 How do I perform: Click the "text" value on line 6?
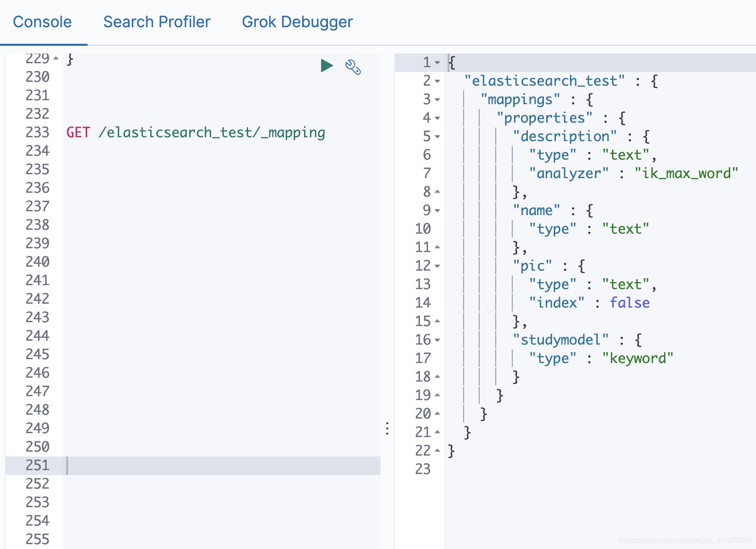point(626,155)
